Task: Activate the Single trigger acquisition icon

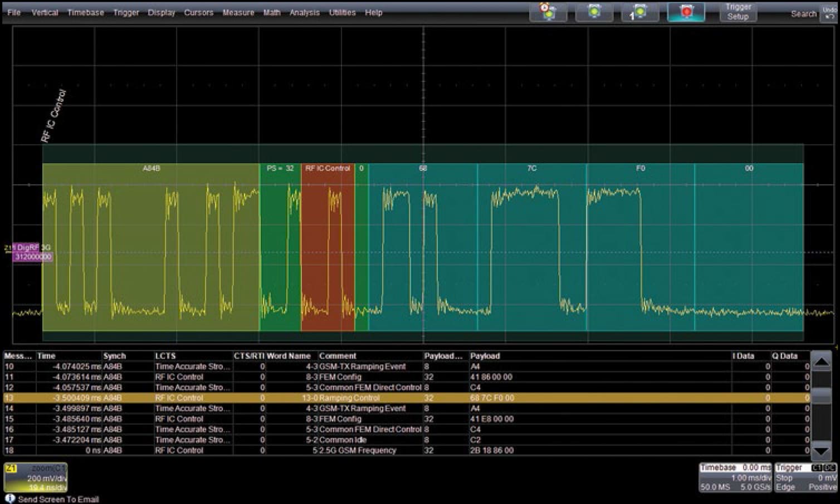Action: pos(639,11)
